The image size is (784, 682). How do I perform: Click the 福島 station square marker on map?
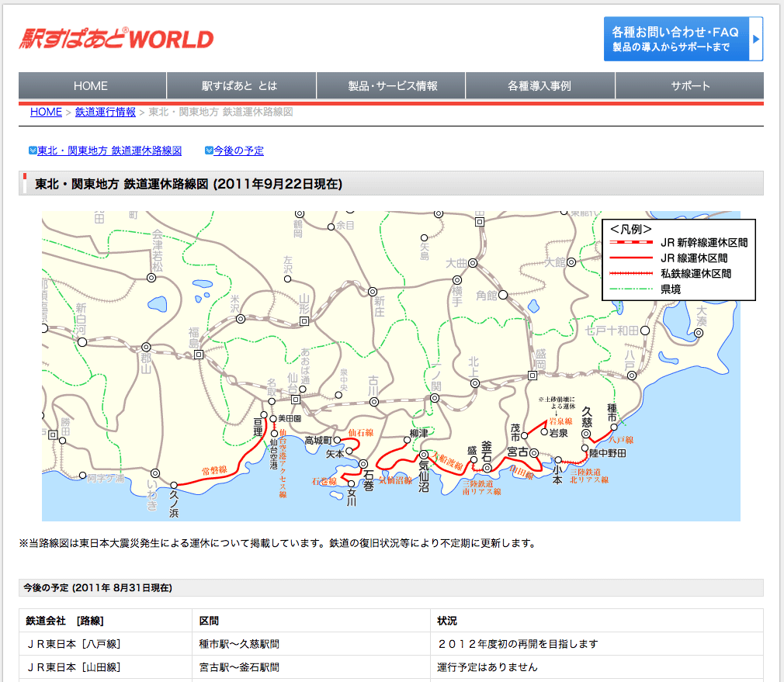(199, 354)
